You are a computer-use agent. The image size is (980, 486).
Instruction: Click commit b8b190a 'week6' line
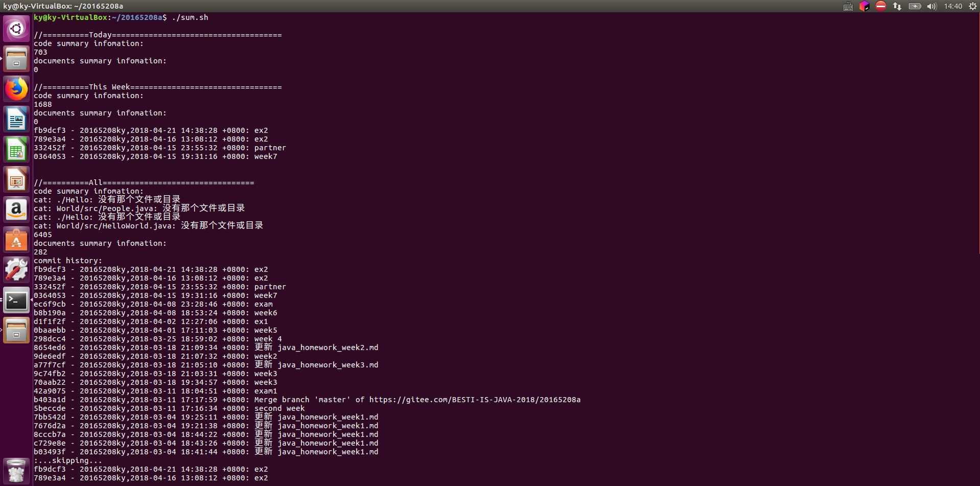pyautogui.click(x=155, y=313)
